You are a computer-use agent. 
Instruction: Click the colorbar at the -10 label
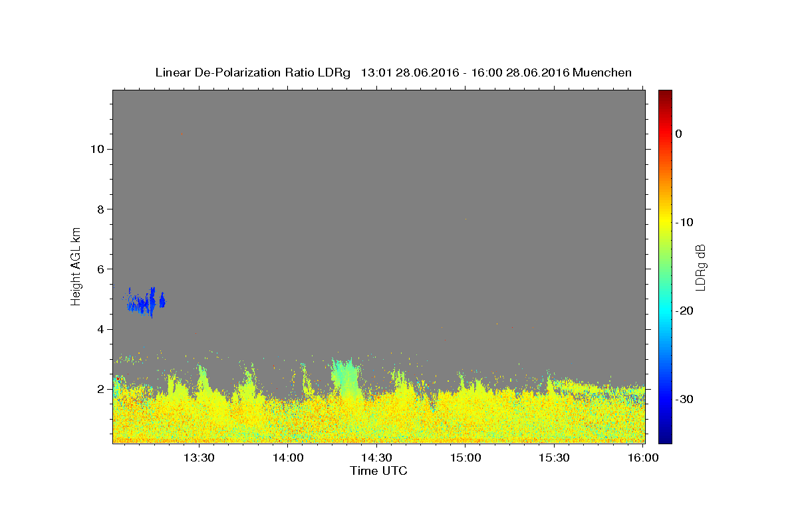665,222
